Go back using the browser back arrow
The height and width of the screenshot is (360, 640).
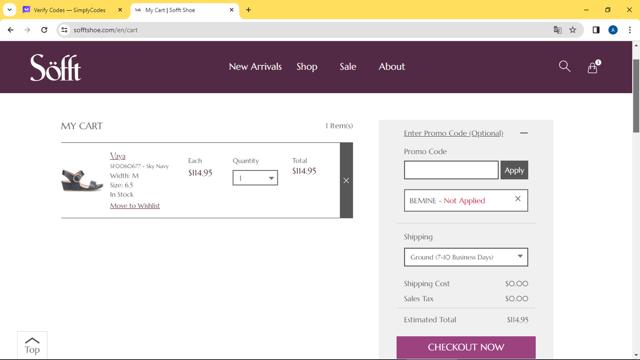pos(11,30)
